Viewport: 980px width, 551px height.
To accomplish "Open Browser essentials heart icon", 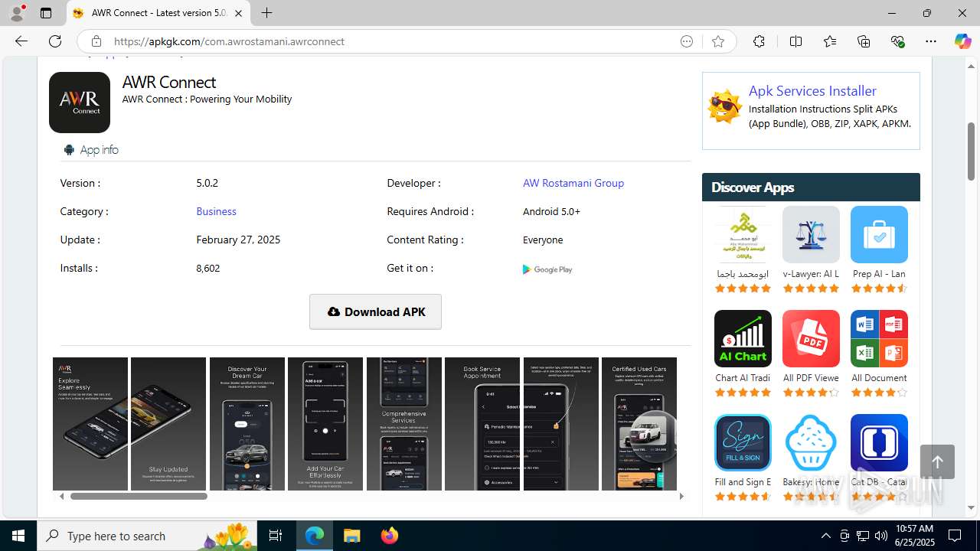I will point(897,41).
